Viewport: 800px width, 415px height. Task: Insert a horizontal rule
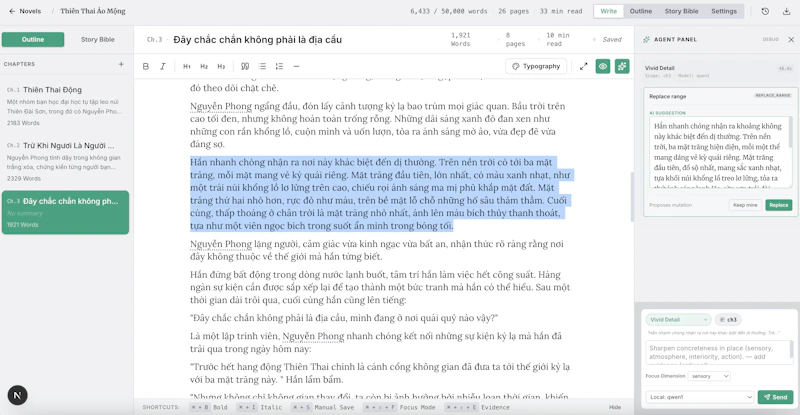tap(296, 66)
